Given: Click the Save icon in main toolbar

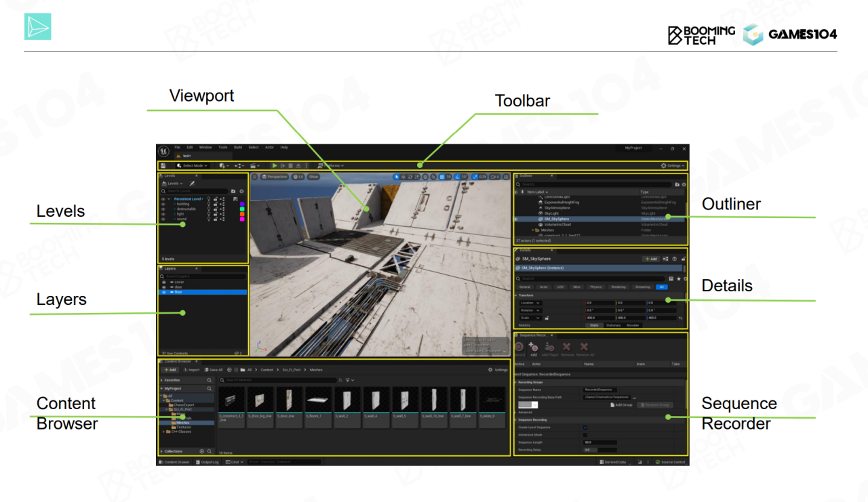Looking at the screenshot, I should click(x=163, y=165).
